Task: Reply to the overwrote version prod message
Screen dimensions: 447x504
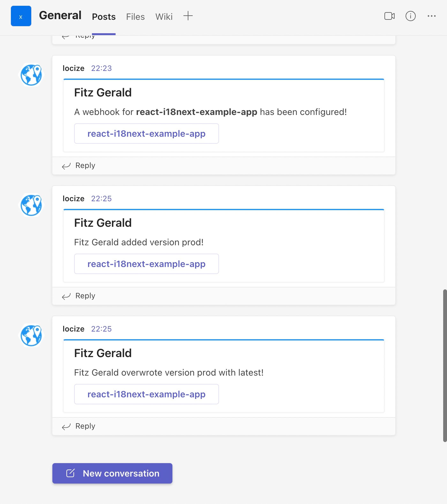Action: pyautogui.click(x=79, y=426)
